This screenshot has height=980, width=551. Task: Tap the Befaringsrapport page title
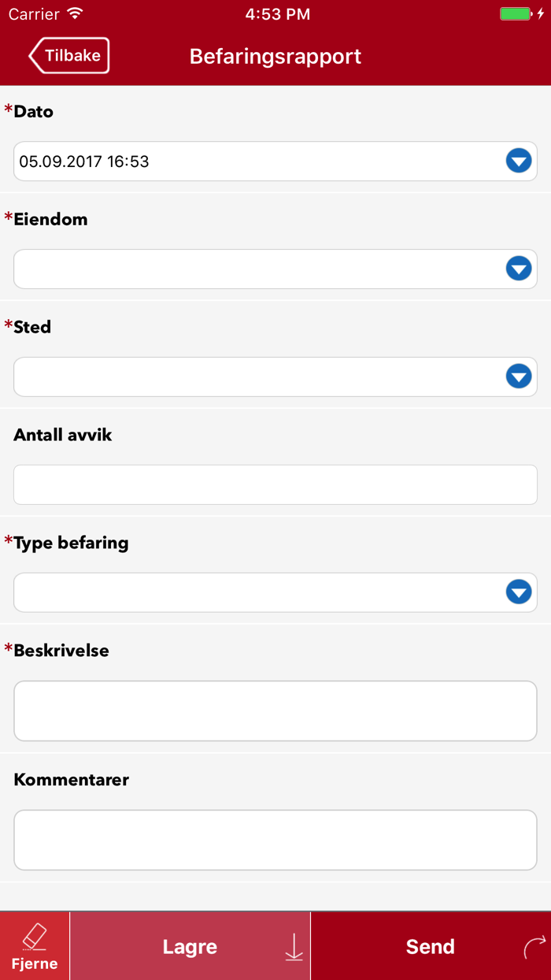tap(275, 57)
